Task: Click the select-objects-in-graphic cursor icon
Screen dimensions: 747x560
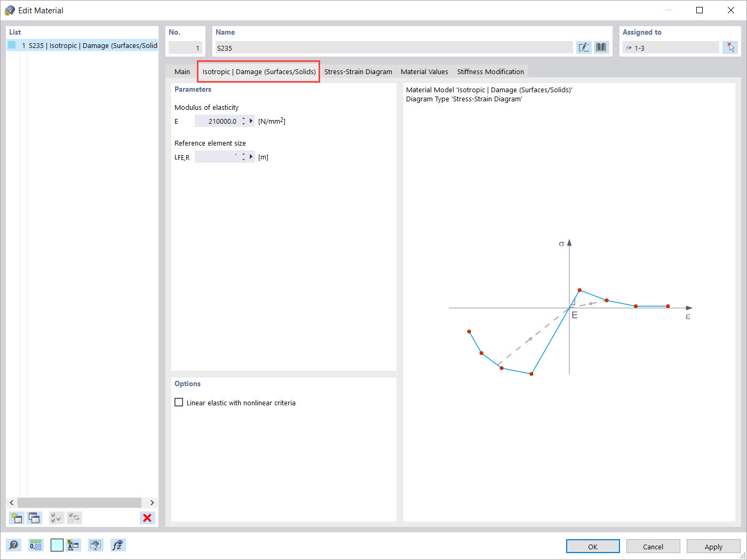Action: [x=730, y=47]
